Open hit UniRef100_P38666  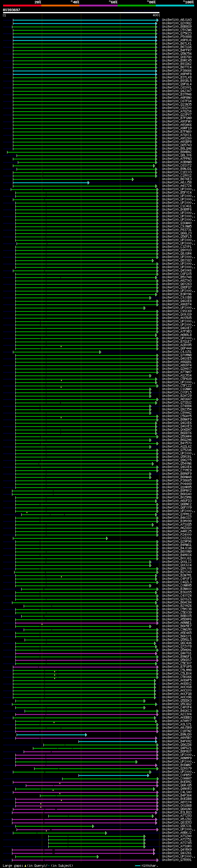[177, 71]
